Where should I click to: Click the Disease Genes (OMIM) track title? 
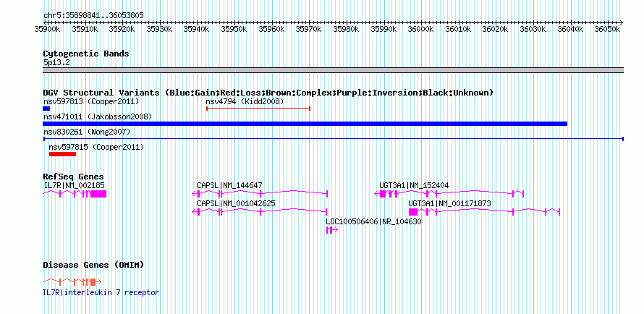coord(93,265)
